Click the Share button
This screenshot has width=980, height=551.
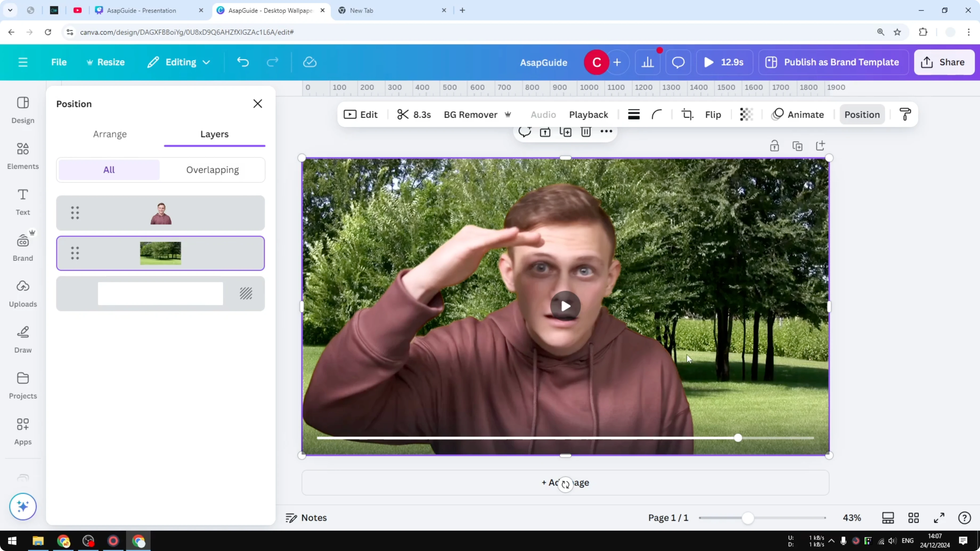[944, 62]
